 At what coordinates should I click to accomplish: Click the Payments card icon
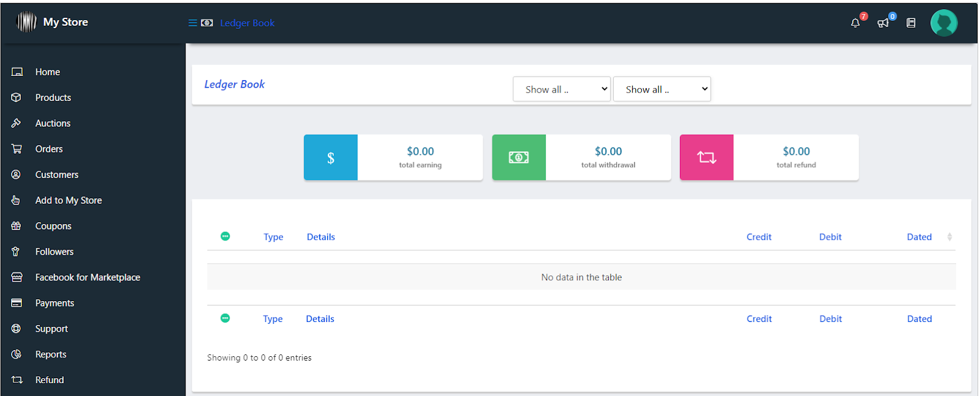(17, 304)
